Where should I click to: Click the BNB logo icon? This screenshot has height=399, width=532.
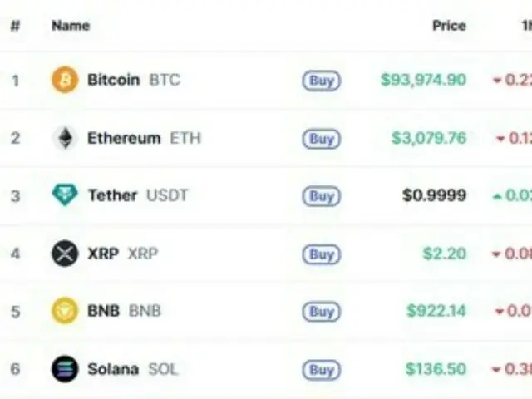point(65,311)
